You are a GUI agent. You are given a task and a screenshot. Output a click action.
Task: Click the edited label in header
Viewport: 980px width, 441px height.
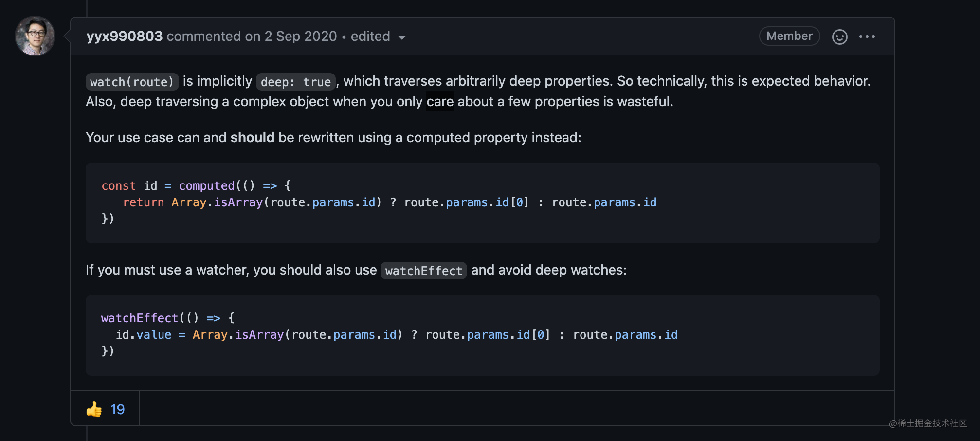click(x=370, y=36)
